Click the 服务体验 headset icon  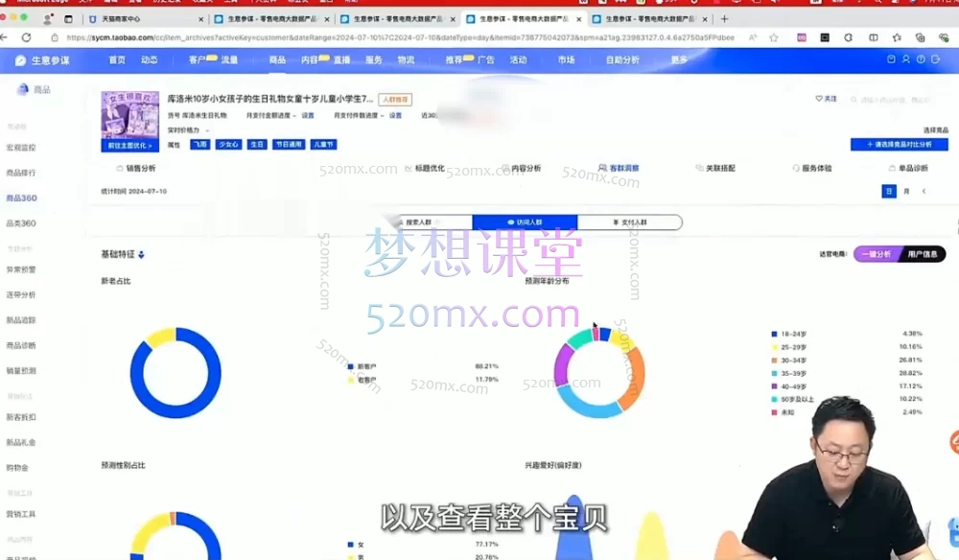[x=796, y=168]
